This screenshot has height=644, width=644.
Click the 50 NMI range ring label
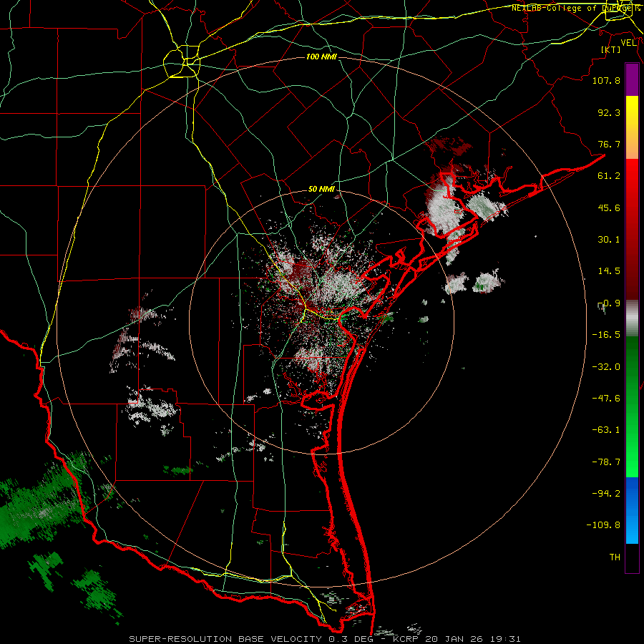click(x=321, y=189)
